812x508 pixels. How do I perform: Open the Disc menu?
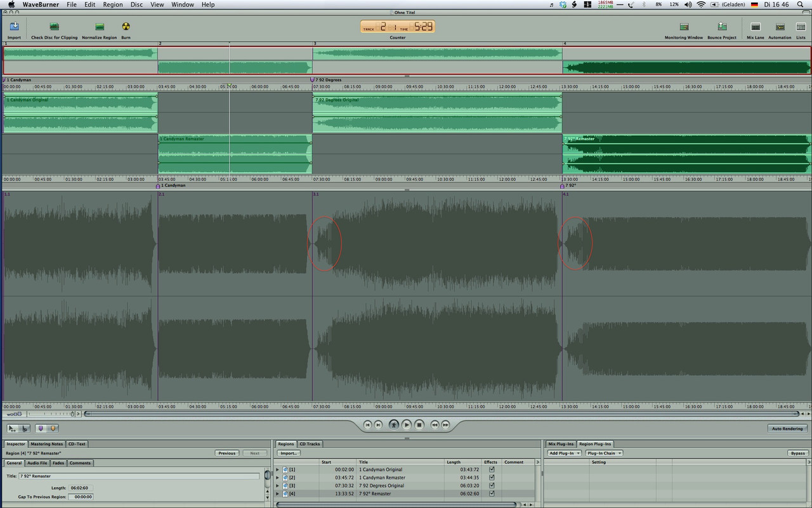pos(136,4)
